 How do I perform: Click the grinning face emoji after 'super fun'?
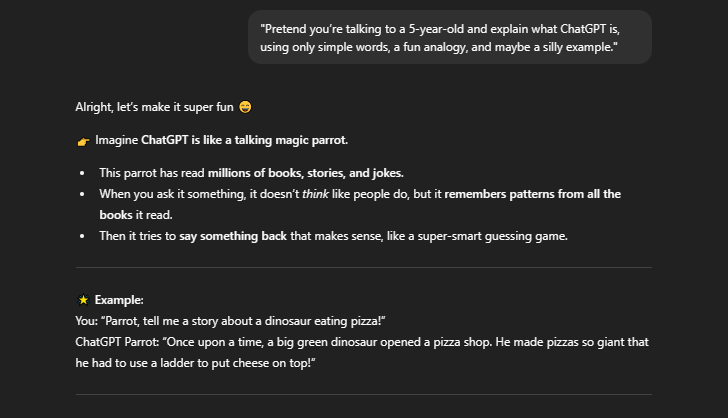(x=245, y=107)
